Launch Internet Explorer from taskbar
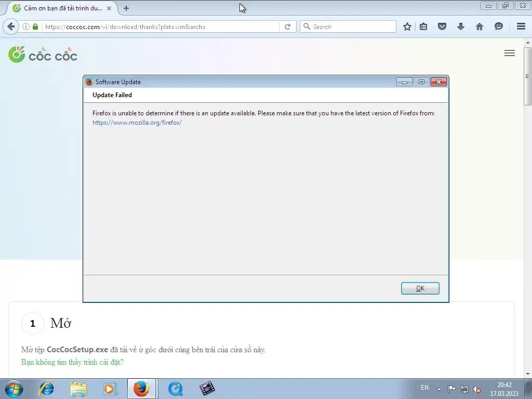532x399 pixels. tap(46, 389)
